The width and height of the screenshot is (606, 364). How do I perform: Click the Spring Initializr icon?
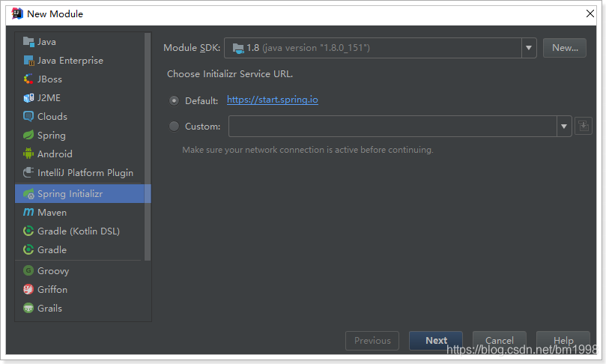point(28,193)
